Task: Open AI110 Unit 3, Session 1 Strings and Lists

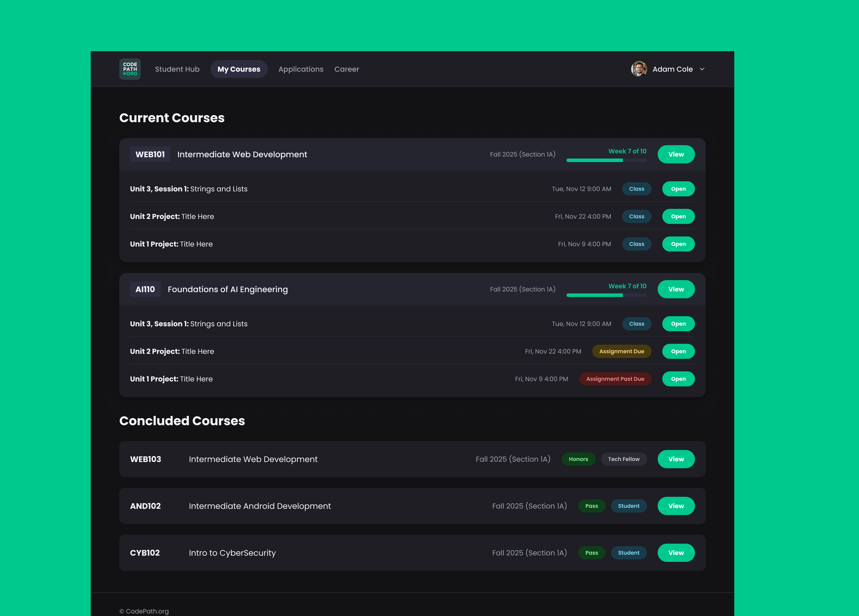Action: (x=678, y=324)
